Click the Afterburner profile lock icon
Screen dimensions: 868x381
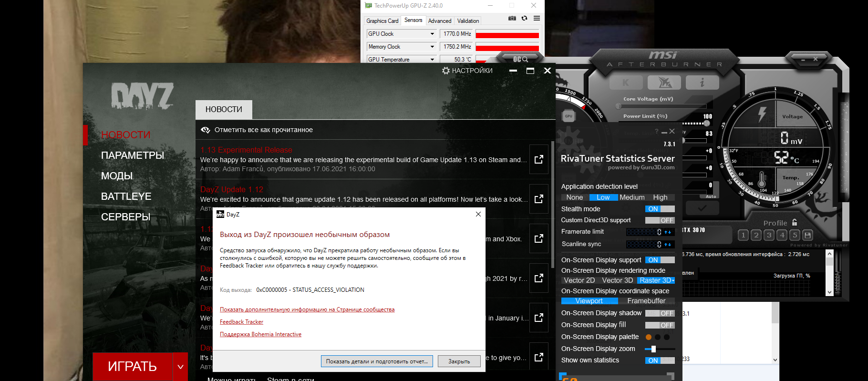(x=795, y=222)
